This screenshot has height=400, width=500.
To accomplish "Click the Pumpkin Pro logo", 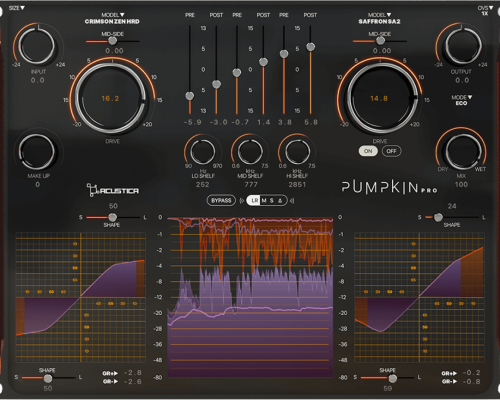I will coord(389,187).
